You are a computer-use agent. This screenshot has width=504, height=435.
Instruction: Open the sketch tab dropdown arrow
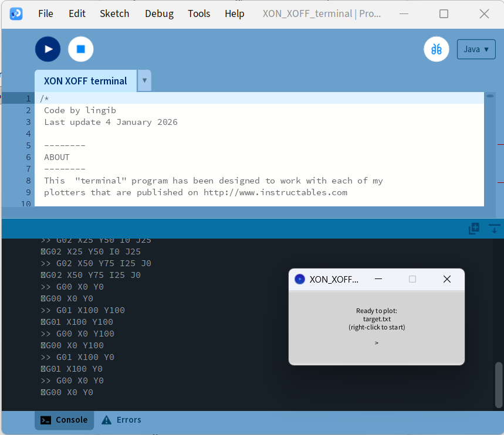145,80
